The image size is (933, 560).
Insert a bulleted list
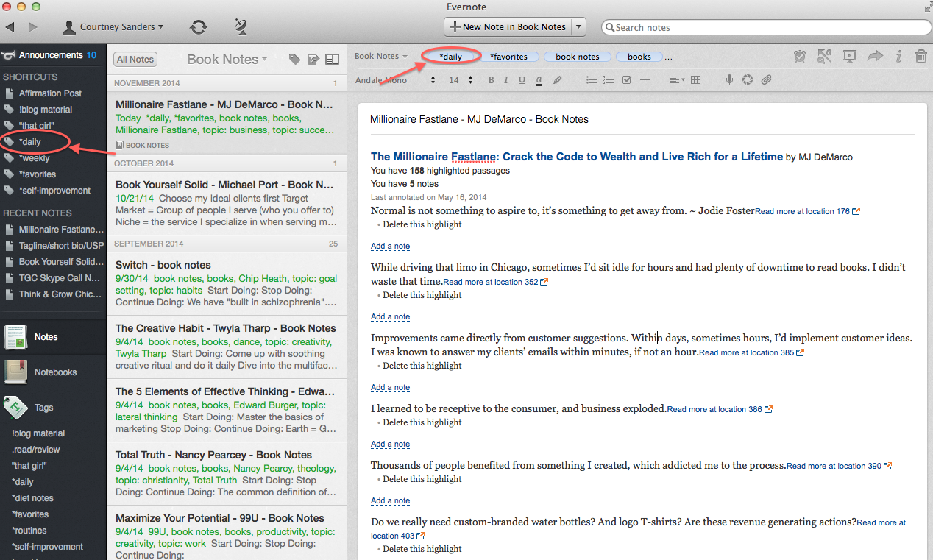pos(591,80)
